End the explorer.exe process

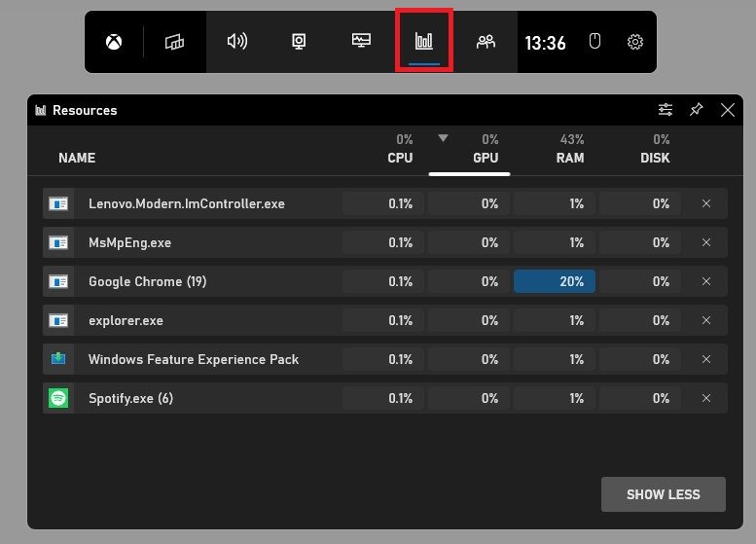click(x=706, y=320)
